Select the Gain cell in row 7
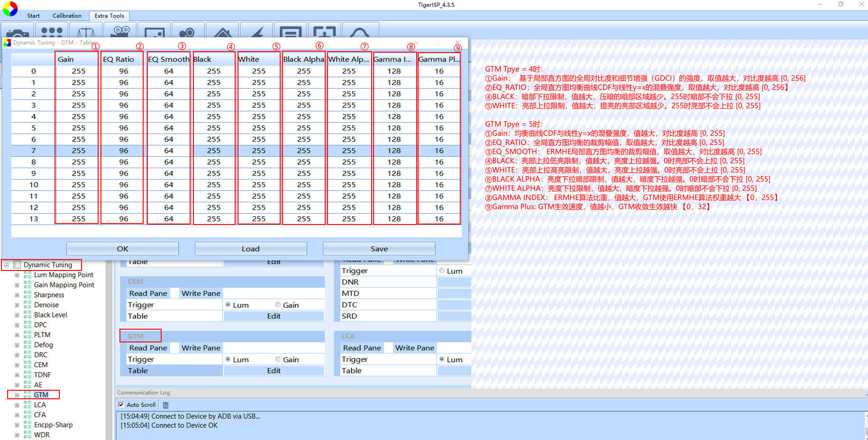This screenshot has width=868, height=440. (x=78, y=151)
